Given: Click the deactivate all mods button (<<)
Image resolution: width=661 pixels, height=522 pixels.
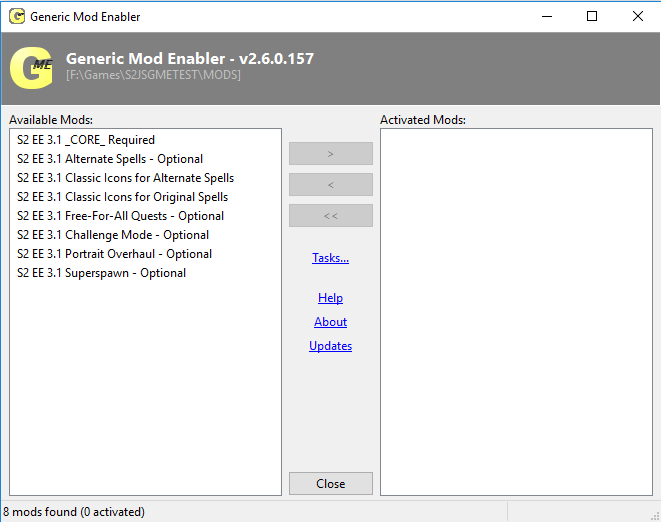Looking at the screenshot, I should pyautogui.click(x=330, y=216).
